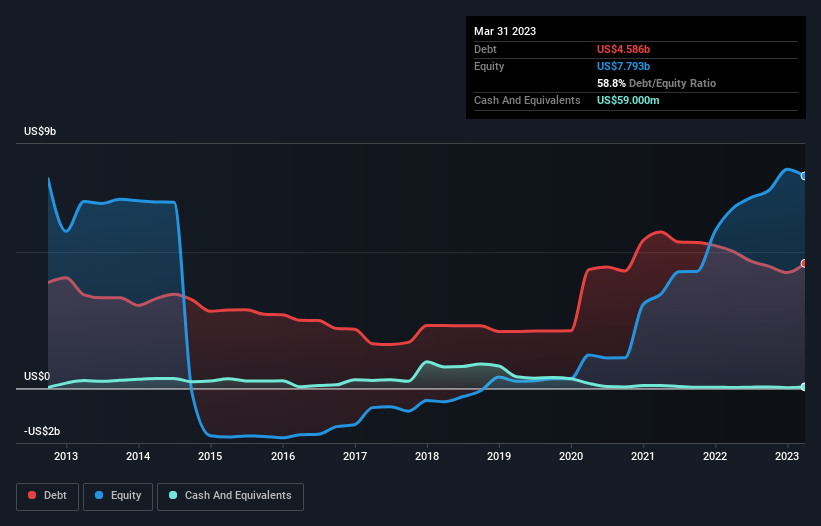
Task: Click the US$7.793b equity value
Action: click(x=623, y=66)
